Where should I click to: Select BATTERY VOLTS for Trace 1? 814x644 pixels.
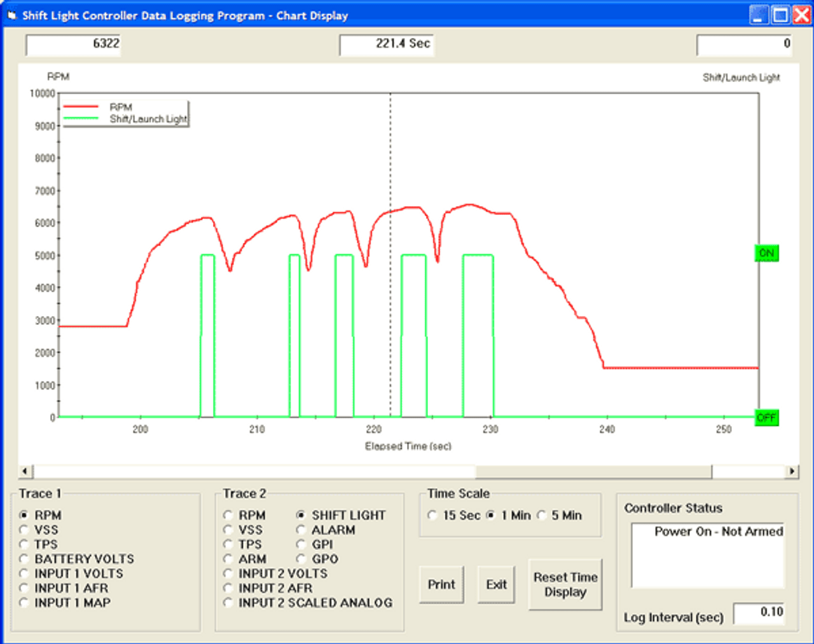coord(24,559)
